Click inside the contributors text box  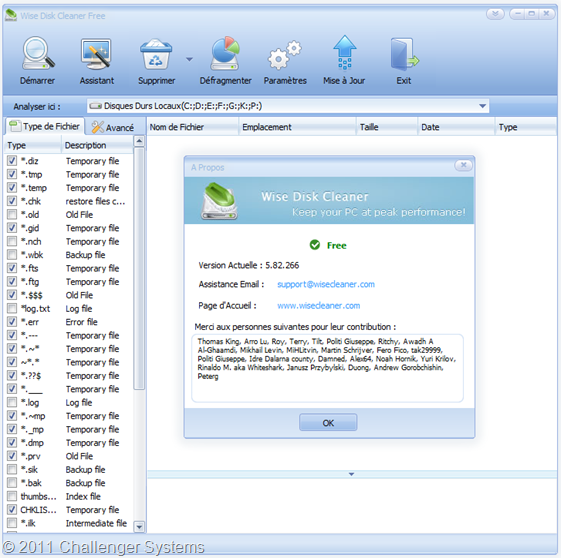pos(327,368)
